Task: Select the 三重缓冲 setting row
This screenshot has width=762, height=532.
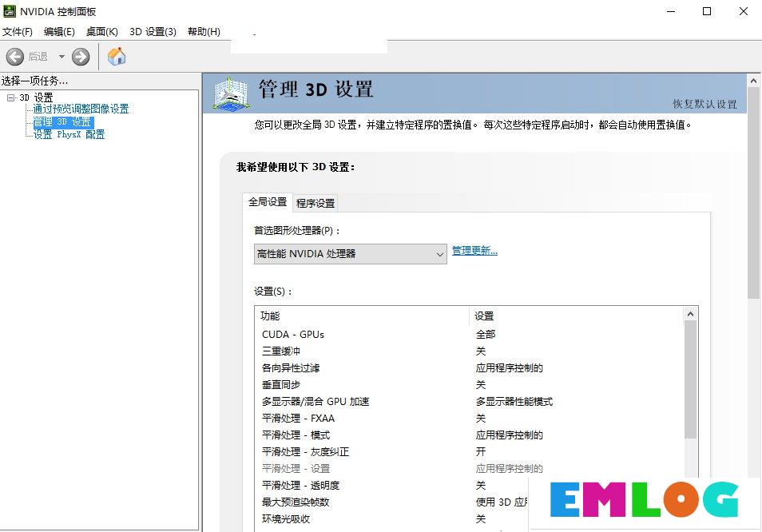Action: [x=469, y=351]
